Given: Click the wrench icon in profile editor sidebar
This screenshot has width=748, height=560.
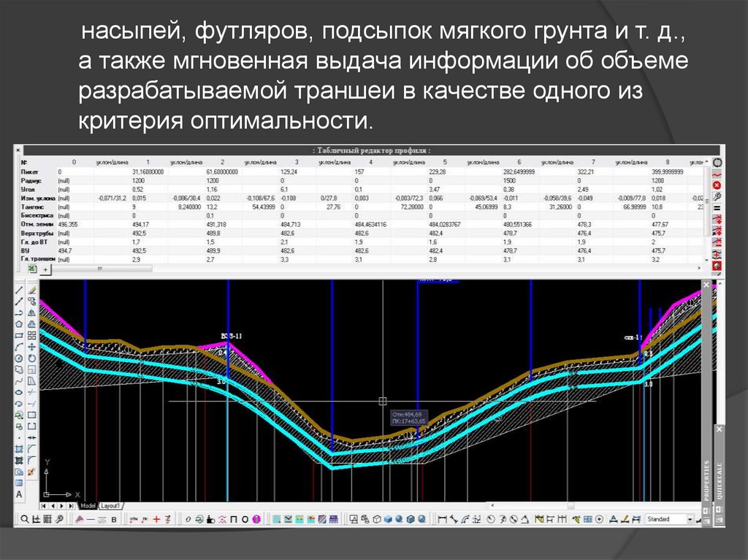Looking at the screenshot, I should 717,197.
